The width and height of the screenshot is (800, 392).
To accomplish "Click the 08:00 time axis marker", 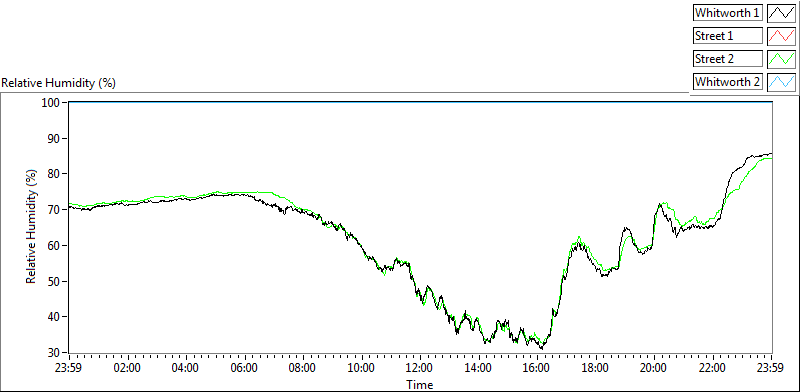I will 303,367.
